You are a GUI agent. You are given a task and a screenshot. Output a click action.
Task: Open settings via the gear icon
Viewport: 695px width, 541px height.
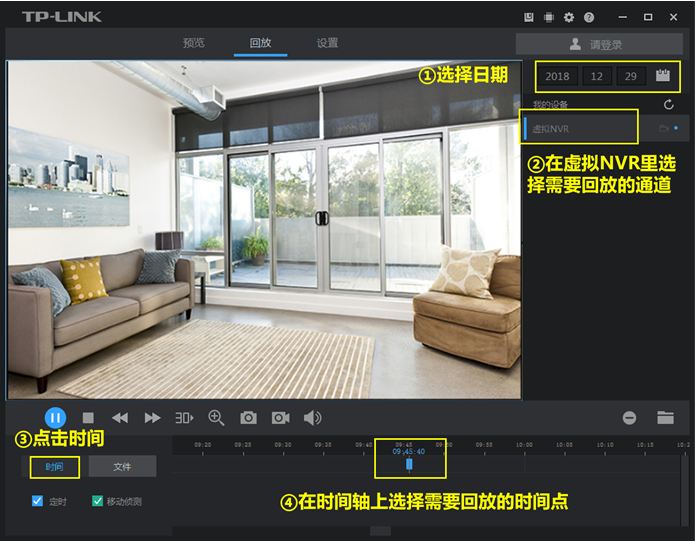[x=569, y=17]
